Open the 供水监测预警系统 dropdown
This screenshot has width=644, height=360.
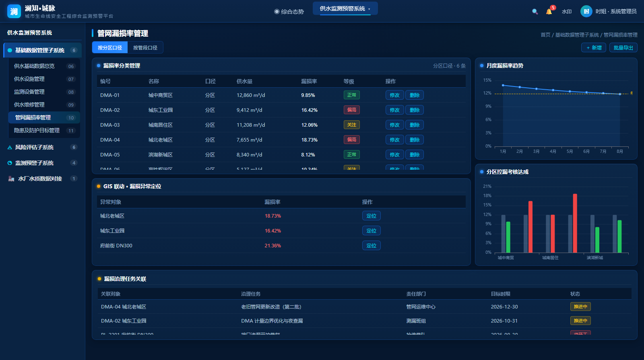point(345,8)
